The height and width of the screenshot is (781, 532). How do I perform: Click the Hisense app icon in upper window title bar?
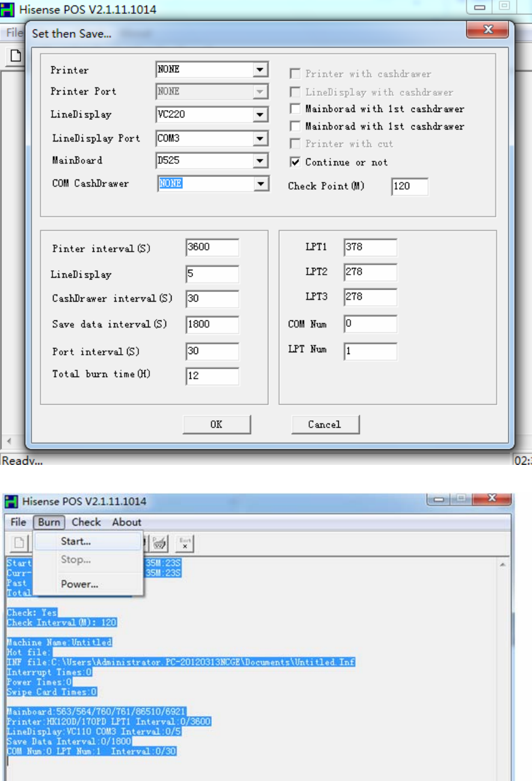[x=8, y=10]
